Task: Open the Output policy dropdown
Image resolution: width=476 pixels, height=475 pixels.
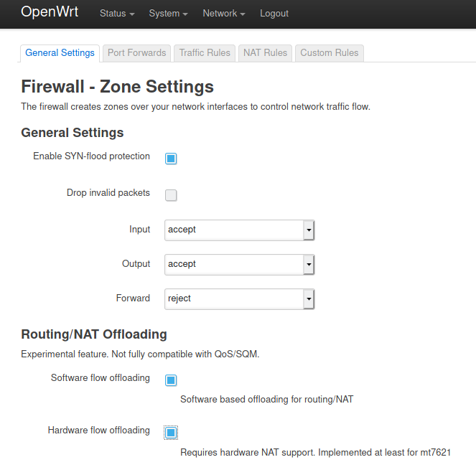Action: tap(239, 265)
